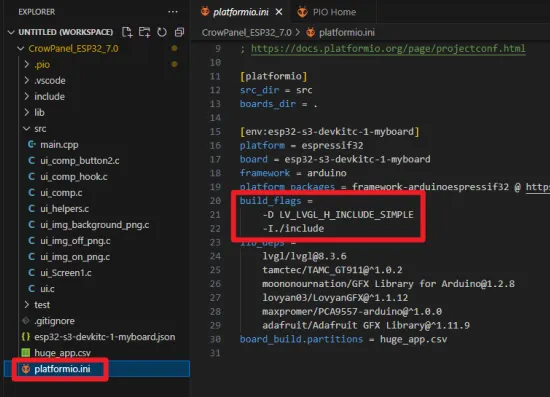
Task: Collapse all folders in Explorer
Action: 179,32
